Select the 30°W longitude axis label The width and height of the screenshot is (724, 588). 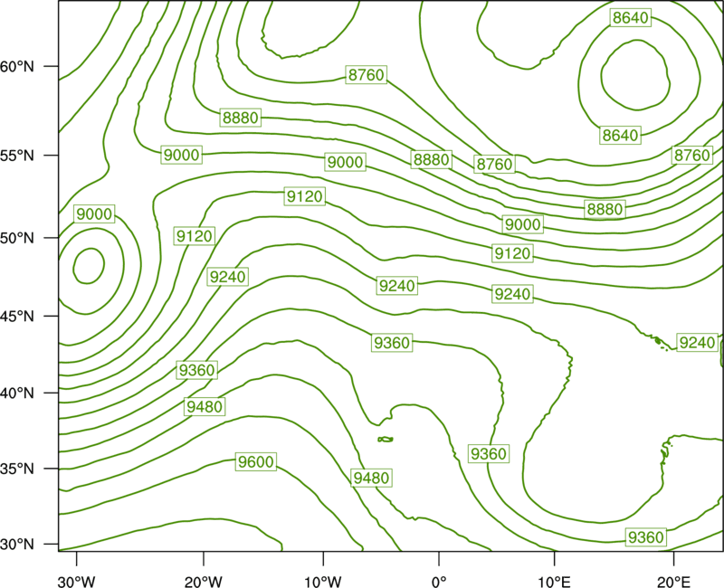coord(76,582)
